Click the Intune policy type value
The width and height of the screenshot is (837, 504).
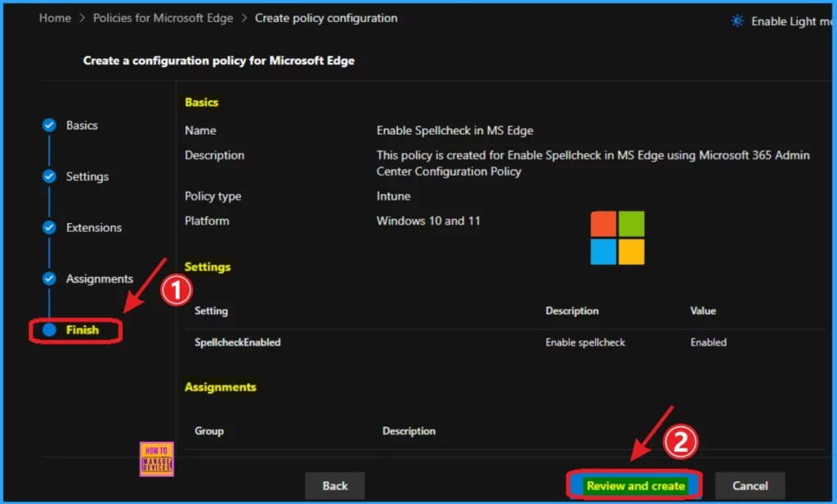pyautogui.click(x=393, y=196)
